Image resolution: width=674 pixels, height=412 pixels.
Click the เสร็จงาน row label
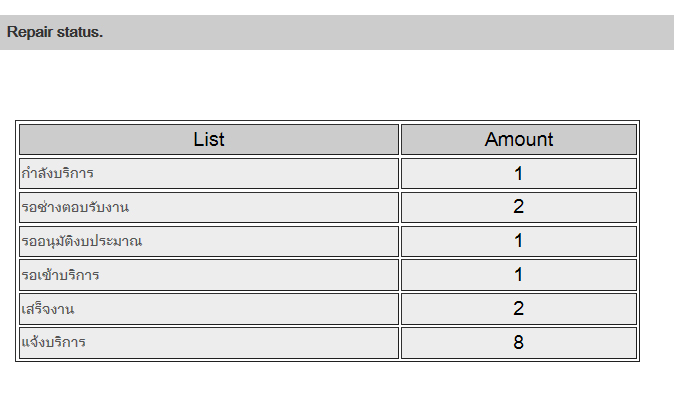click(x=48, y=309)
